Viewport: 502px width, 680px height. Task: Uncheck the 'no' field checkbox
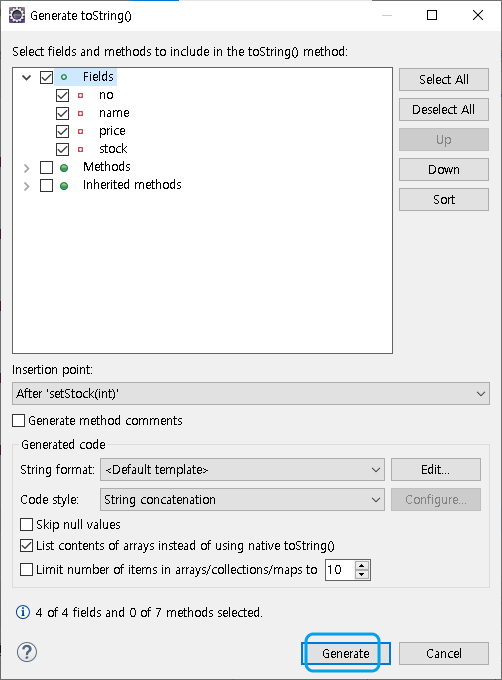[x=62, y=95]
